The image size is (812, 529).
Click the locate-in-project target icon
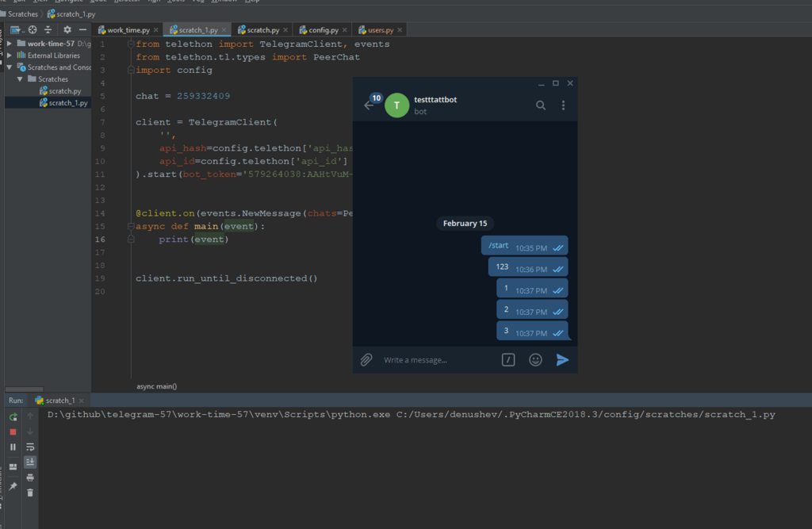(x=33, y=29)
